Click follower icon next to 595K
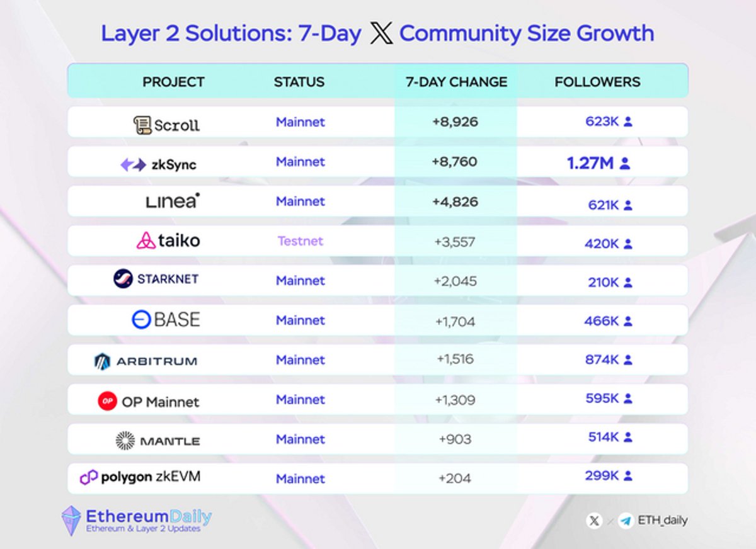 627,399
